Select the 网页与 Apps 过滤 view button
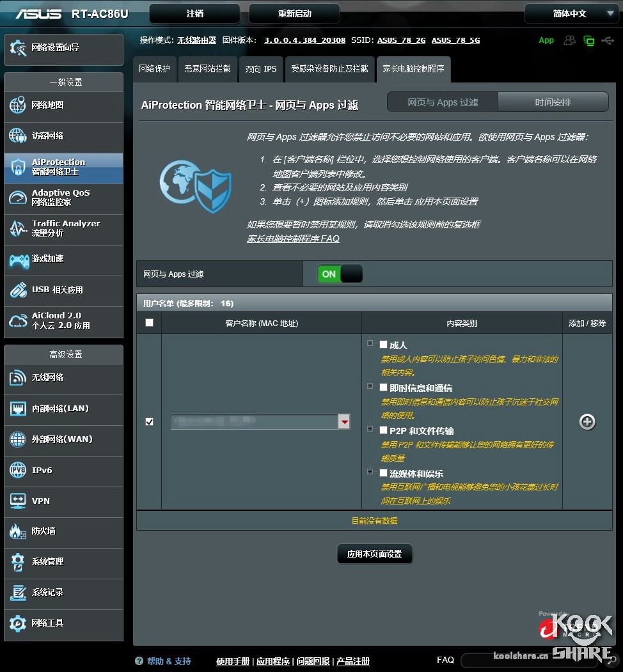 pyautogui.click(x=443, y=102)
